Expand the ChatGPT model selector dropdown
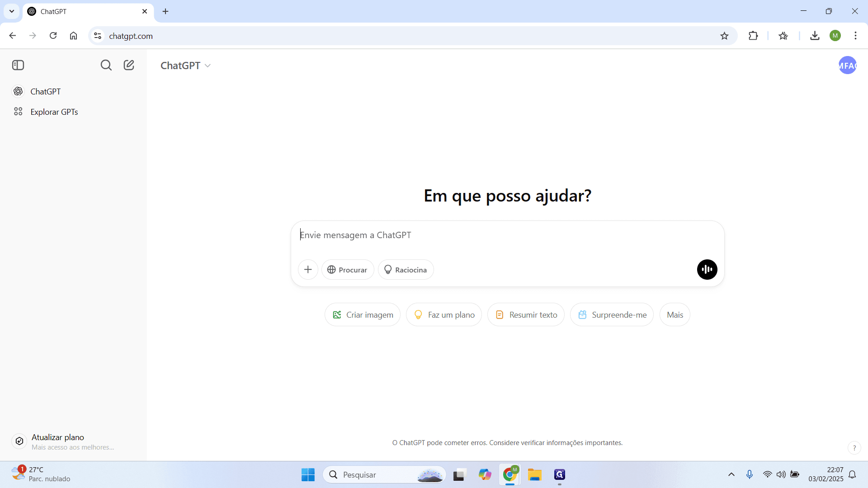 coord(185,66)
